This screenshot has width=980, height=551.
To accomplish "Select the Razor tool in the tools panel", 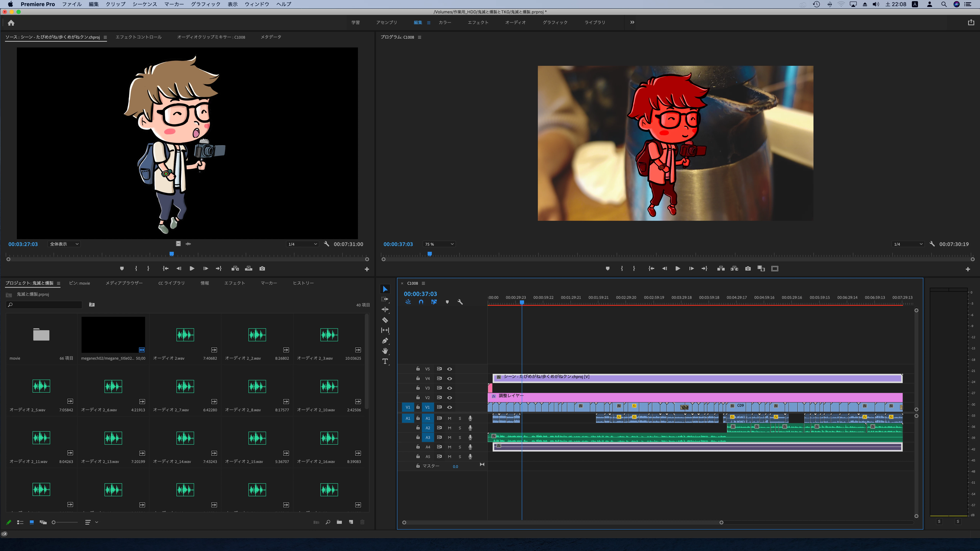I will 385,320.
